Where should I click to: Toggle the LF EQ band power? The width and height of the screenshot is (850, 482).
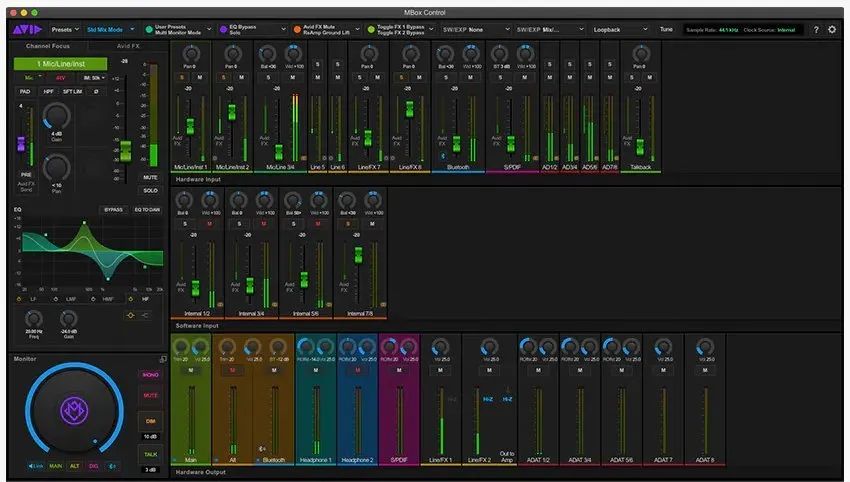tap(19, 299)
